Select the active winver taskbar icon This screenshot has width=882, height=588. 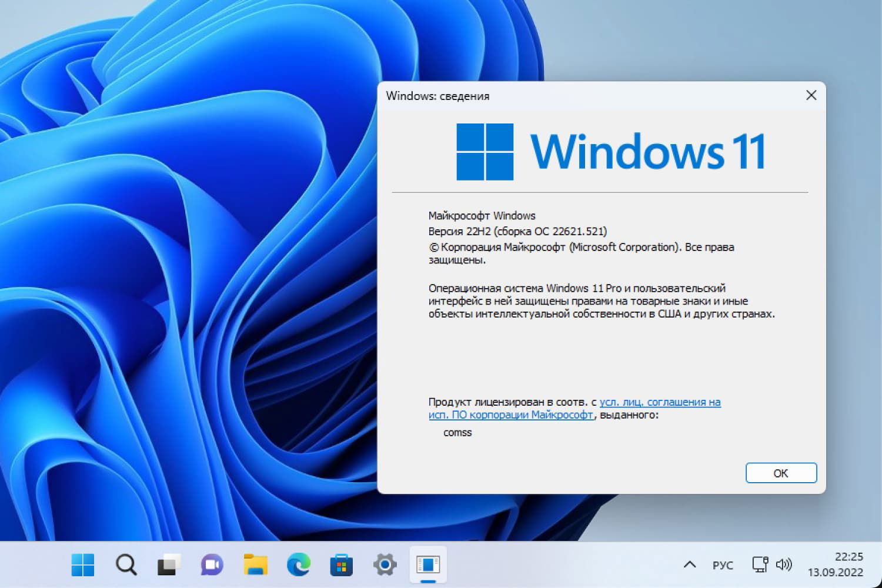click(x=428, y=565)
